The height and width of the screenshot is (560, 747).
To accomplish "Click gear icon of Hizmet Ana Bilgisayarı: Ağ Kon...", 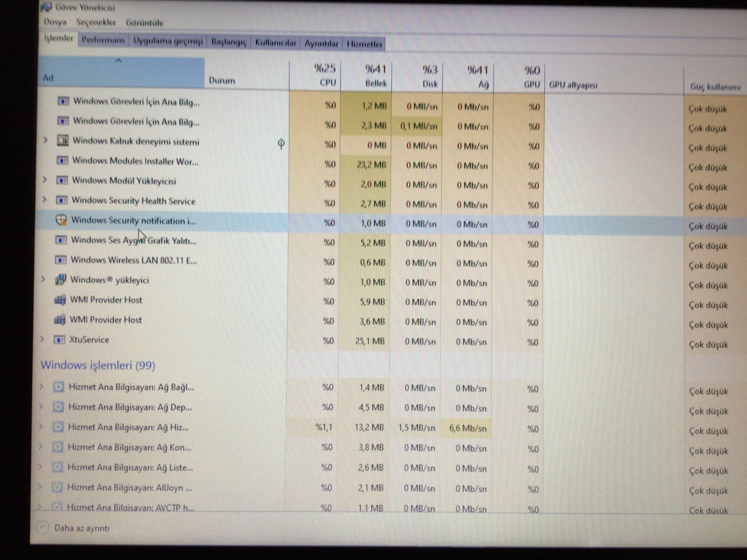I will coord(58,447).
